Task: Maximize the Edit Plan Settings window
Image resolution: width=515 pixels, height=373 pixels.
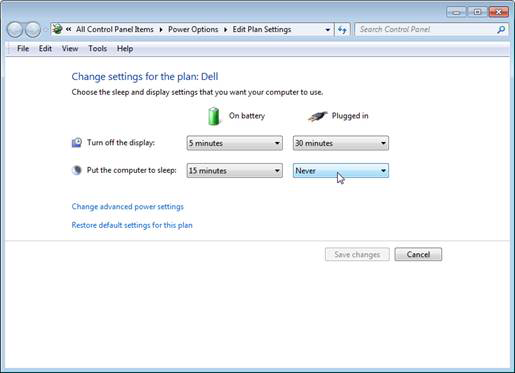Action: (477, 12)
